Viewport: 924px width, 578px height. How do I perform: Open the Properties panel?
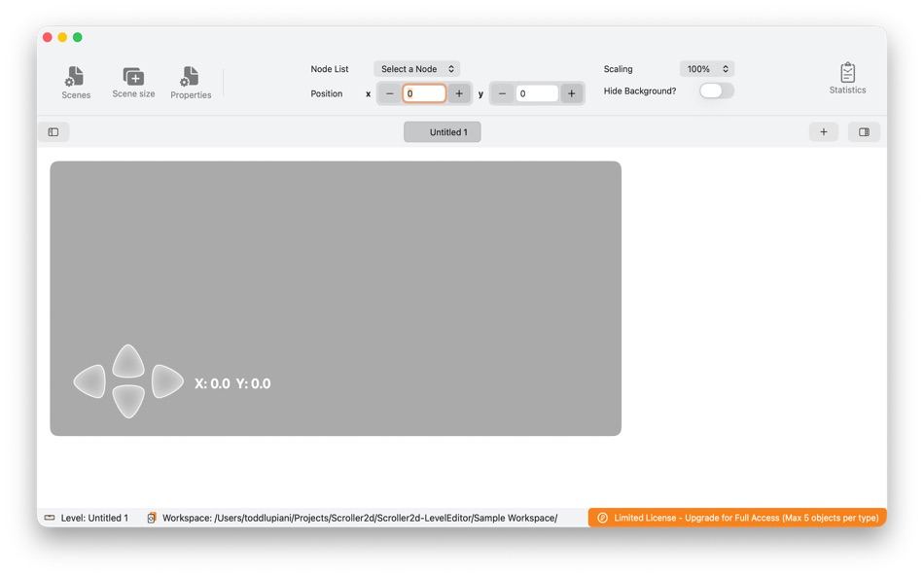(191, 82)
